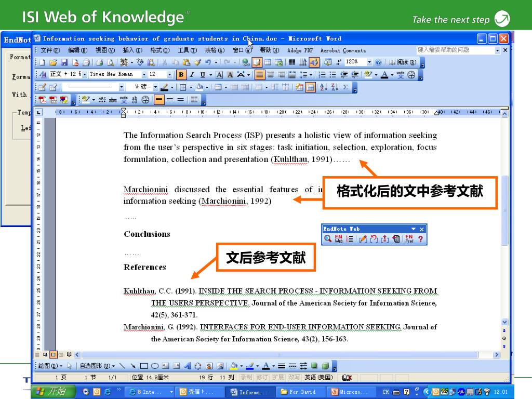This screenshot has height=399, width=532.
Task: Expand the 绘图 Draw menu dropdown
Action: [x=50, y=366]
